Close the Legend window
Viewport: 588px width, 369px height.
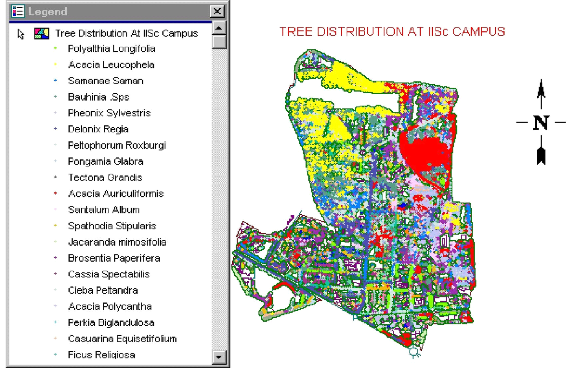click(x=217, y=11)
